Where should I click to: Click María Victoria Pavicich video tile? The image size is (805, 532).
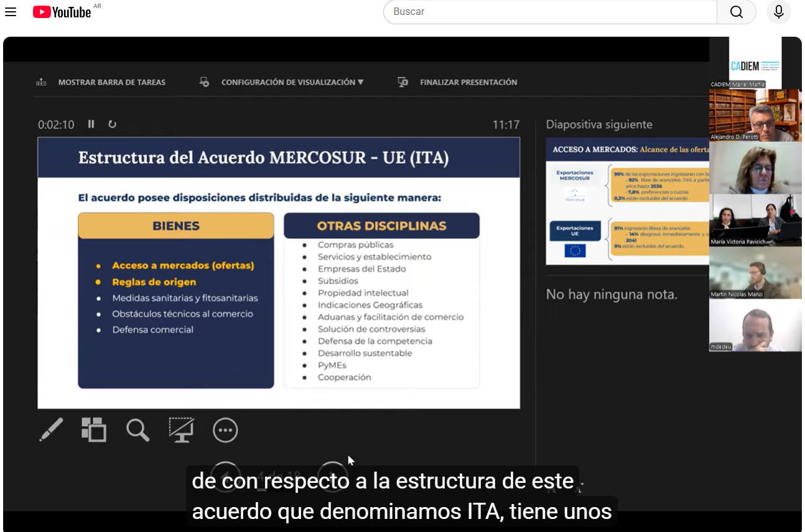point(755,220)
